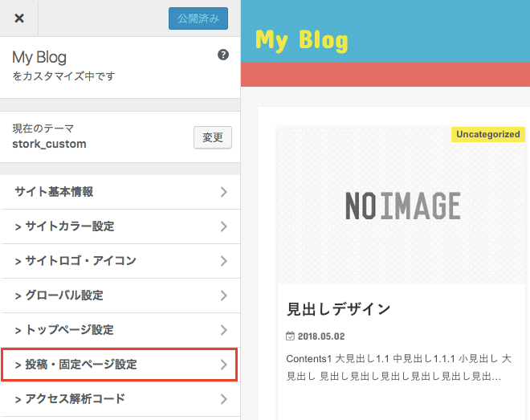
Task: Click the calendar icon beside 2018.05.02
Action: point(290,336)
